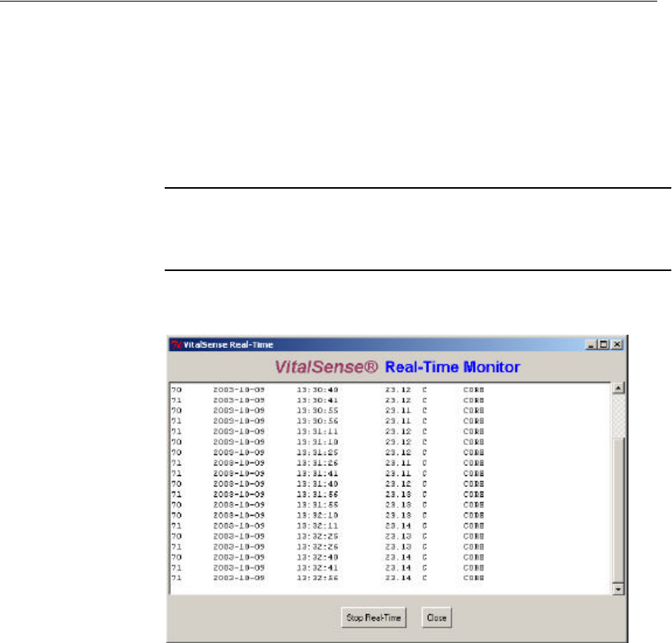The width and height of the screenshot is (672, 643).
Task: Select the time value 13:32:41
Action: pos(317,568)
